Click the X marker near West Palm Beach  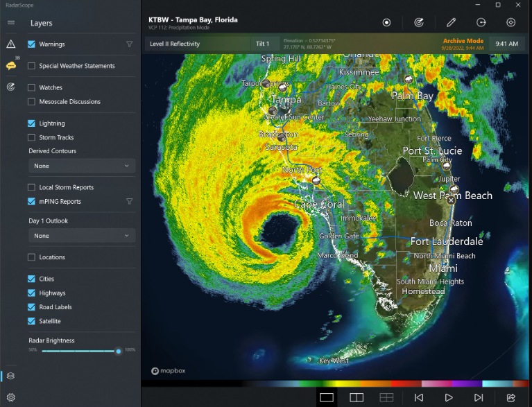(x=451, y=200)
